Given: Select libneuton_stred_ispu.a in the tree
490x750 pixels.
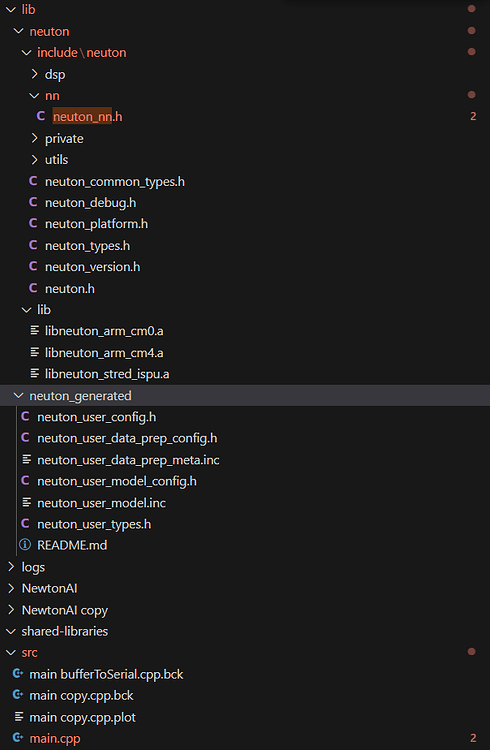Looking at the screenshot, I should coord(245,374).
